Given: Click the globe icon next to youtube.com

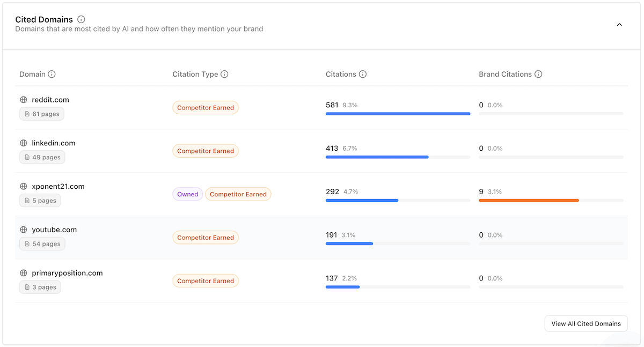Looking at the screenshot, I should (x=24, y=230).
